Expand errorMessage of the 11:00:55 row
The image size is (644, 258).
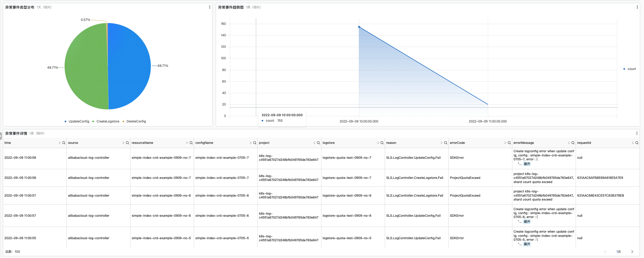click(x=527, y=244)
